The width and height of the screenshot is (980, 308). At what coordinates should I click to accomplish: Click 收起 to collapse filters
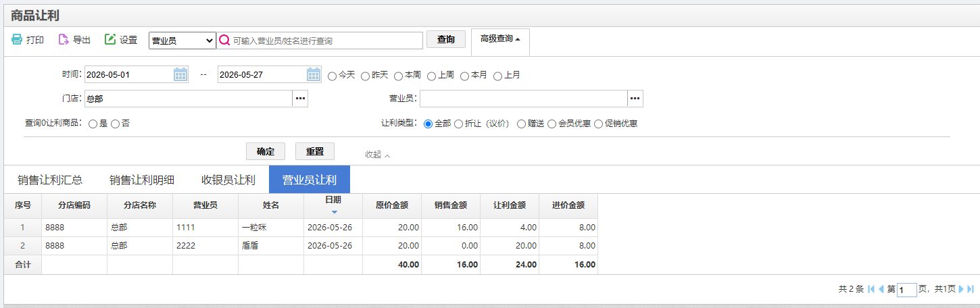click(x=377, y=155)
